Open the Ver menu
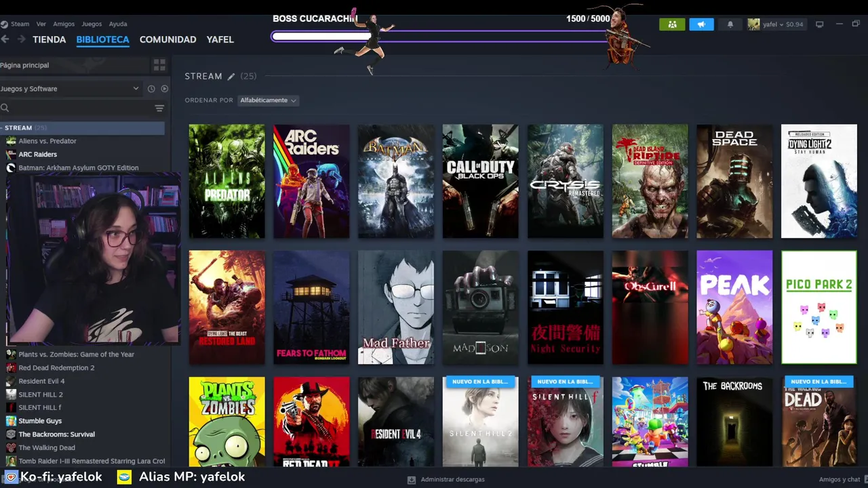Viewport: 868px width, 488px height. point(41,24)
